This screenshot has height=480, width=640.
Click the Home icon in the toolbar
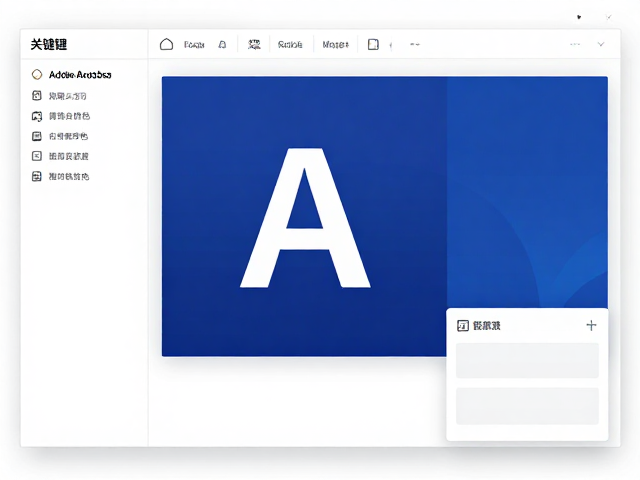click(x=167, y=44)
